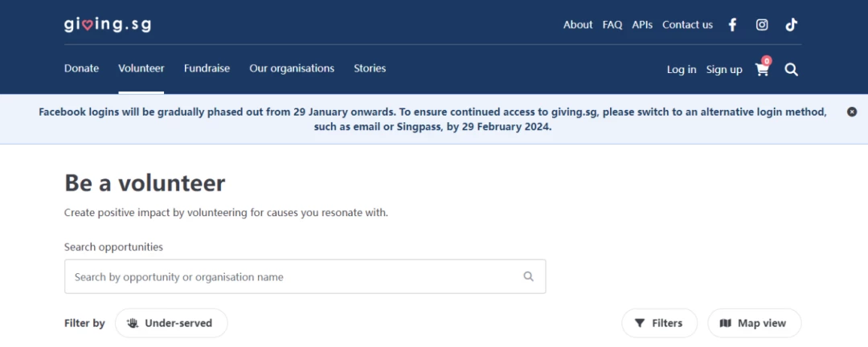This screenshot has height=347, width=868.
Task: Go to the Donate tab
Action: pyautogui.click(x=81, y=68)
